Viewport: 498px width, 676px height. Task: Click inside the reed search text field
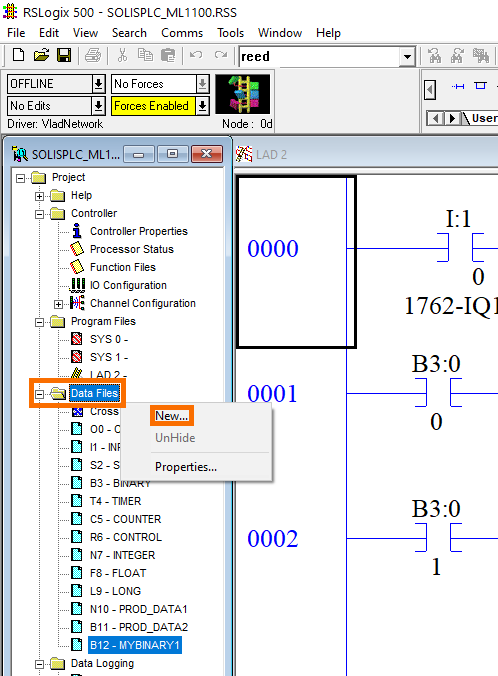319,56
